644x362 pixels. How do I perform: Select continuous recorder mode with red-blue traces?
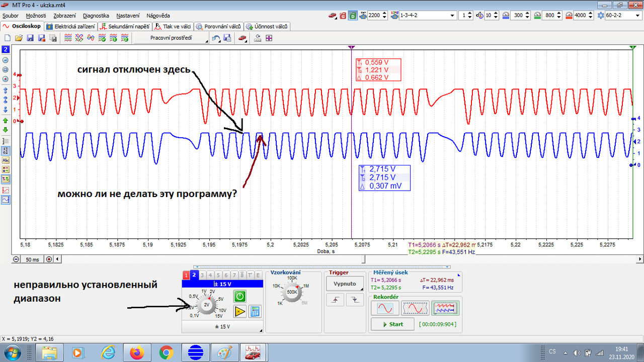445,308
